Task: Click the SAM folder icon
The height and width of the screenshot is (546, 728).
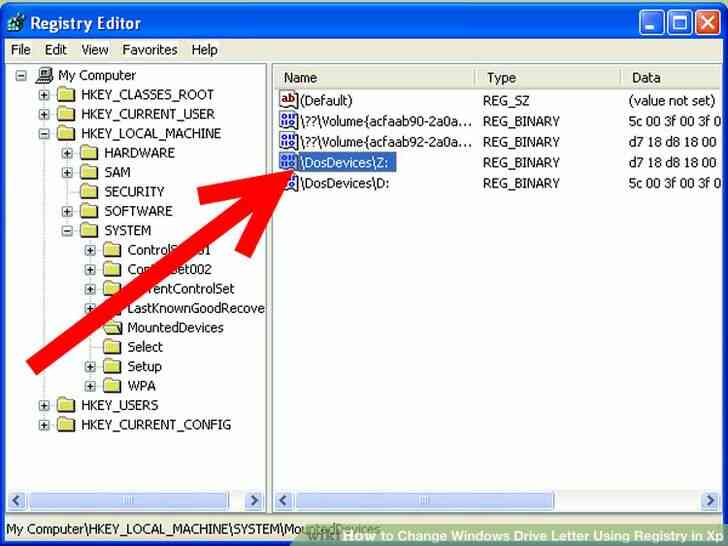Action: click(89, 173)
